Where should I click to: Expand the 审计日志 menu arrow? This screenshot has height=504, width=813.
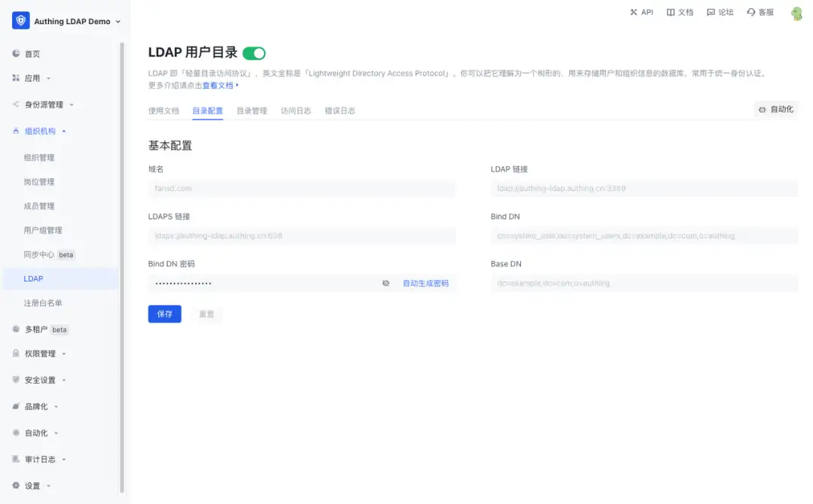64,460
